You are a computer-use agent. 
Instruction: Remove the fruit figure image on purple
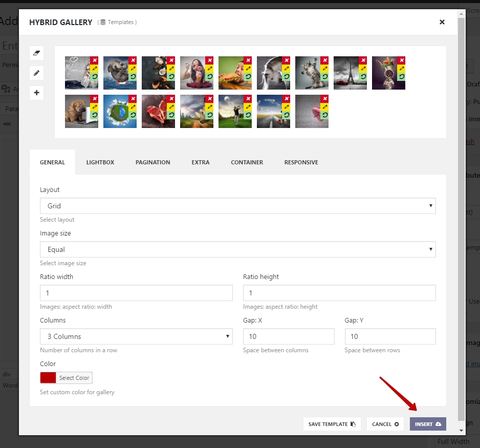point(401,60)
